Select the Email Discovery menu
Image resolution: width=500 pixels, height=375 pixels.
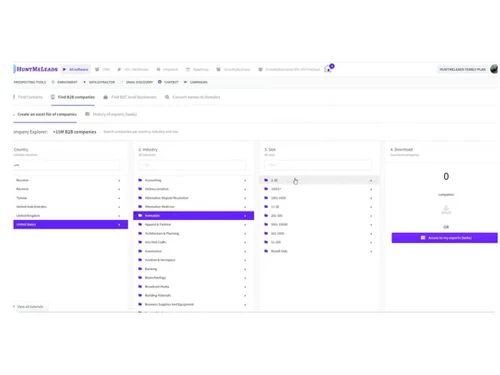point(137,82)
